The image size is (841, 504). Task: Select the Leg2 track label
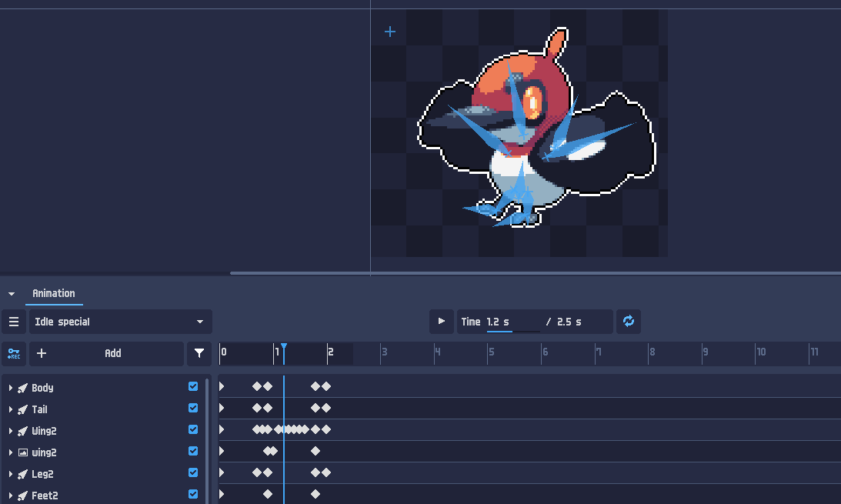(42, 474)
